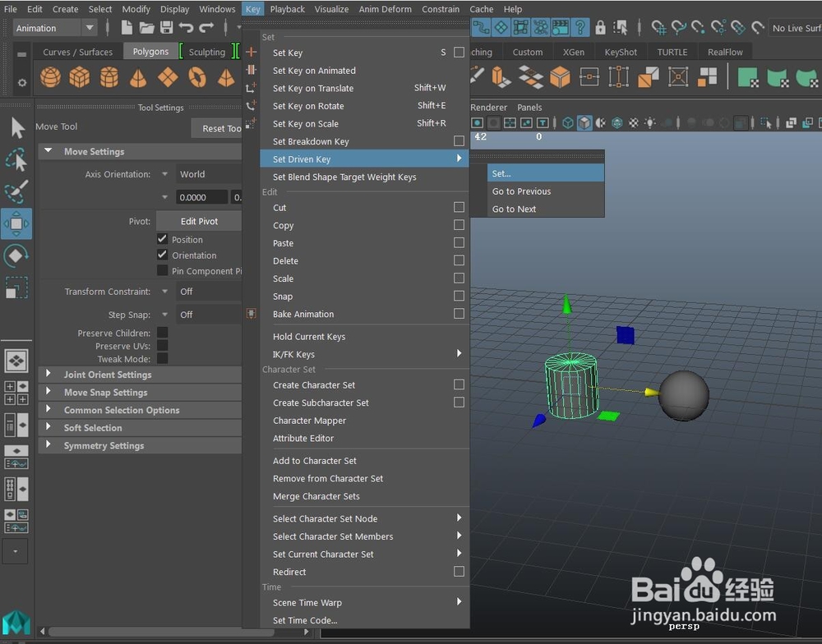Select the arrow Select tool
The width and height of the screenshot is (822, 644).
pyautogui.click(x=17, y=128)
